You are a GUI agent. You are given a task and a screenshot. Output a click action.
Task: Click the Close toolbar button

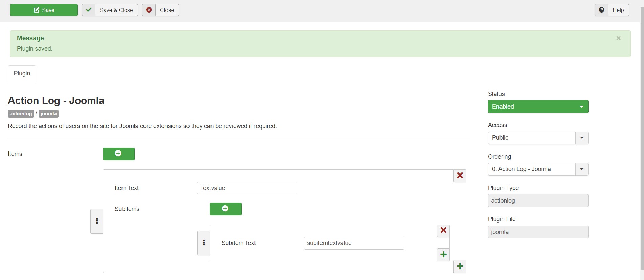[160, 10]
